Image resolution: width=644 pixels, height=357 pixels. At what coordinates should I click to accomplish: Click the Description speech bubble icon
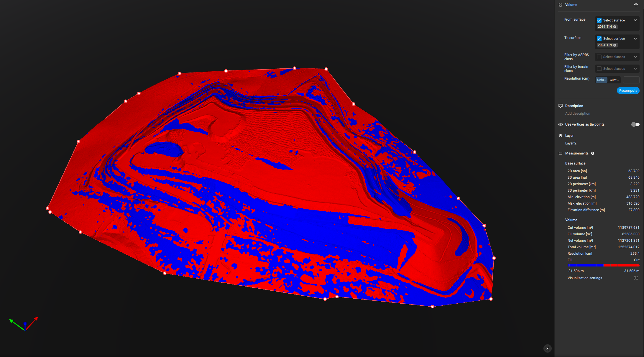(560, 106)
